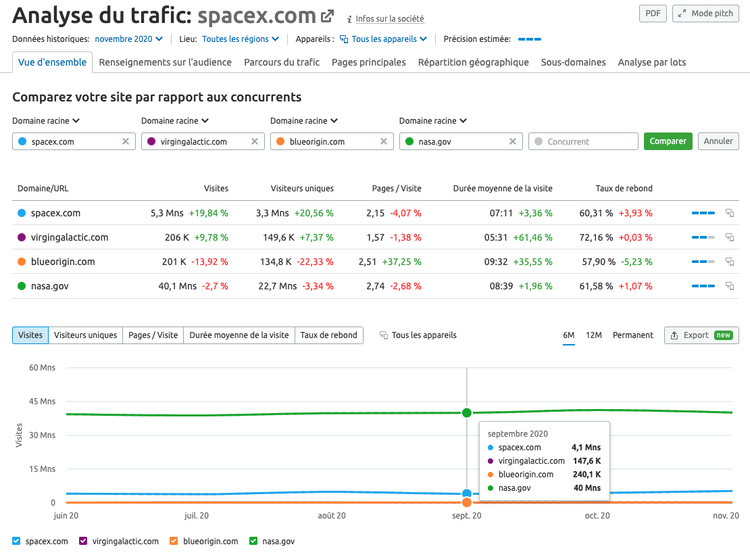The image size is (750, 553).
Task: Click devices icon in nasa.gov row
Action: click(x=729, y=286)
